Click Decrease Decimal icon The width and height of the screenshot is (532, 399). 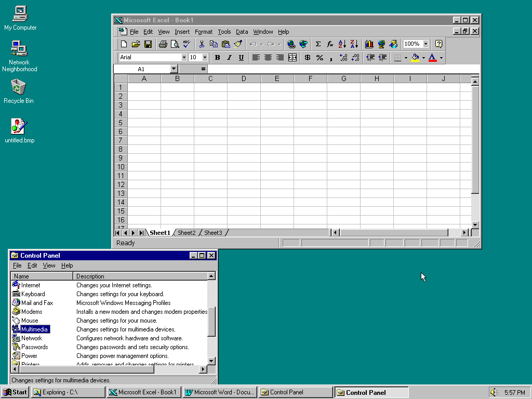pyautogui.click(x=355, y=58)
